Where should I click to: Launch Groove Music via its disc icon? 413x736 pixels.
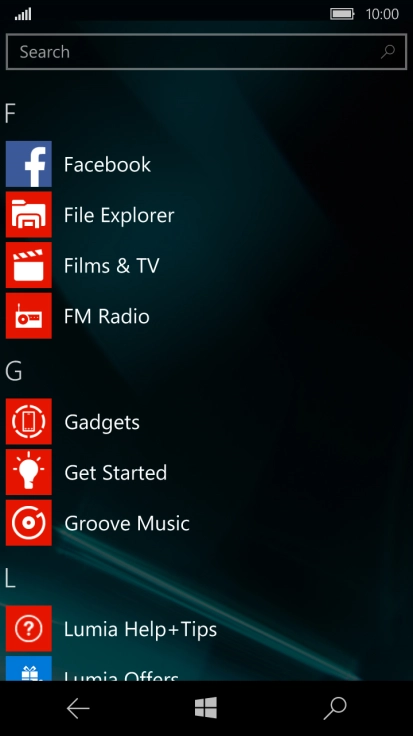point(29,522)
